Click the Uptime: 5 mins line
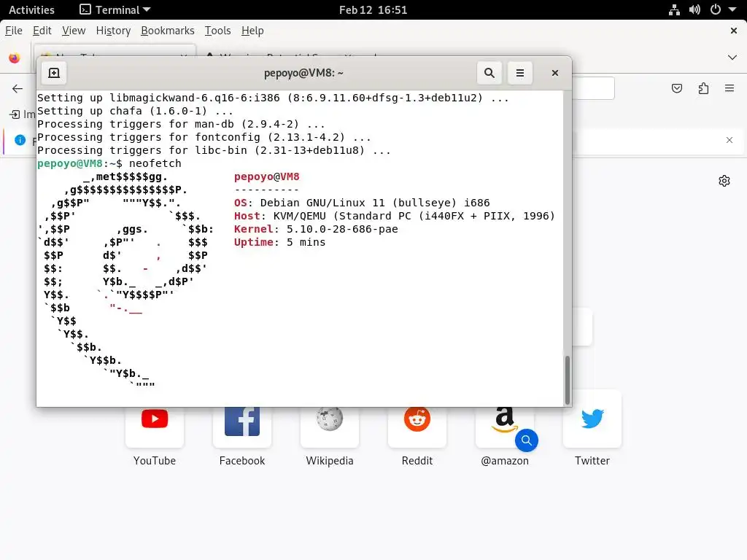 pos(279,242)
